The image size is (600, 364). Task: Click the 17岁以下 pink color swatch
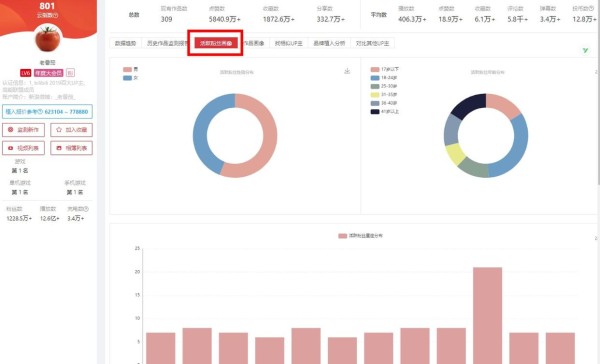[x=375, y=69]
